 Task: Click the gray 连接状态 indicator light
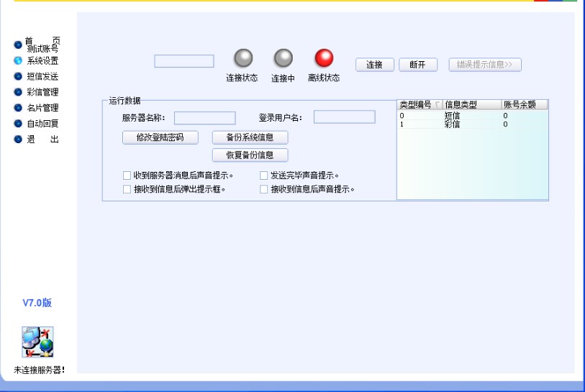(243, 58)
